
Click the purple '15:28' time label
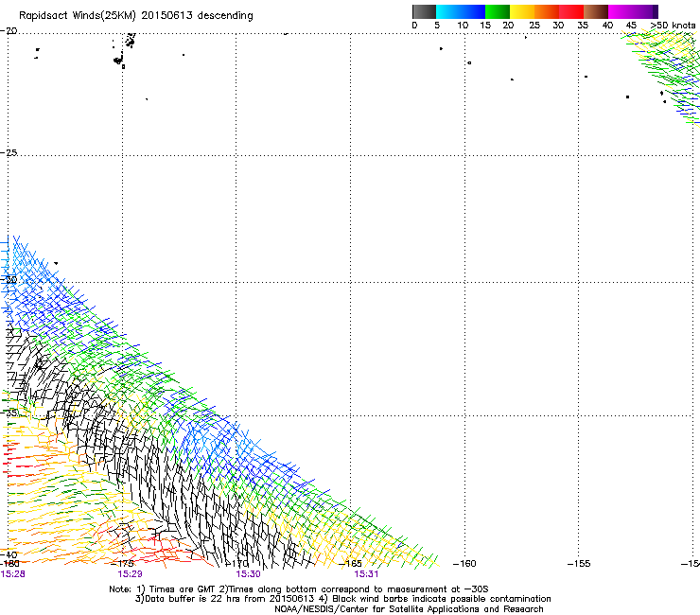point(12,574)
